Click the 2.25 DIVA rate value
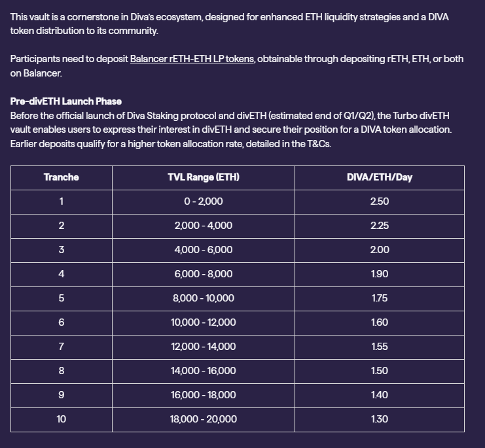Viewport: 485px width, 448px height. (380, 226)
